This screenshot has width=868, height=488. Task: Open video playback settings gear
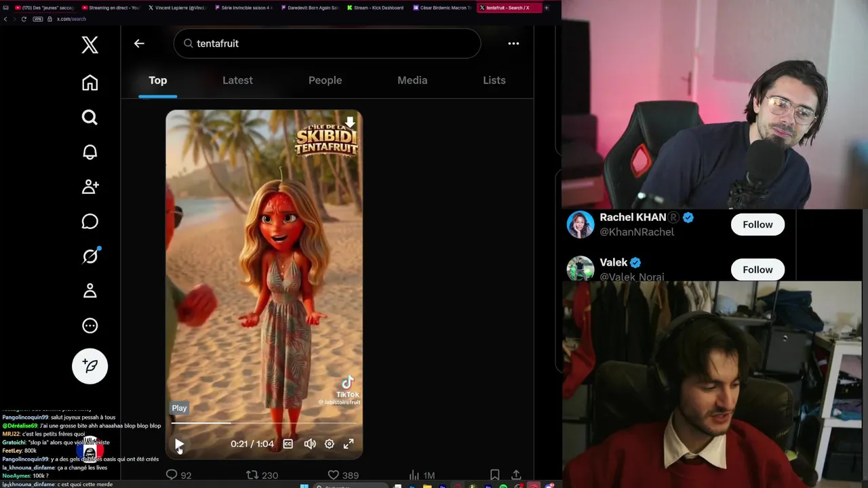329,444
